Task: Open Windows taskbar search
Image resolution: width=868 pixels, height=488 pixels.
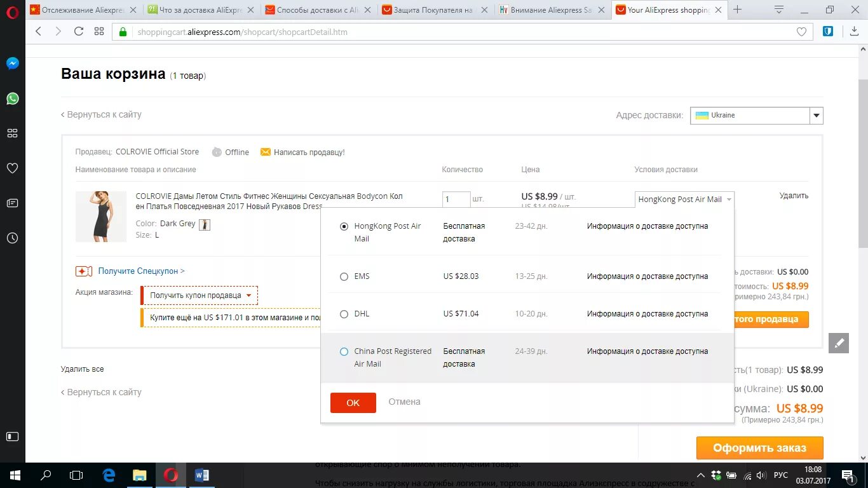Action: point(46,475)
